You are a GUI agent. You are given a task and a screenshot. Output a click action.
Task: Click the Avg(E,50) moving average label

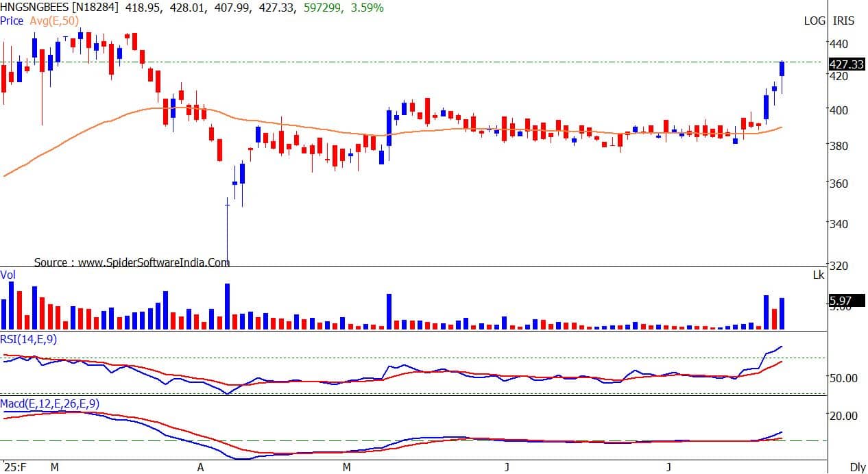(x=54, y=21)
